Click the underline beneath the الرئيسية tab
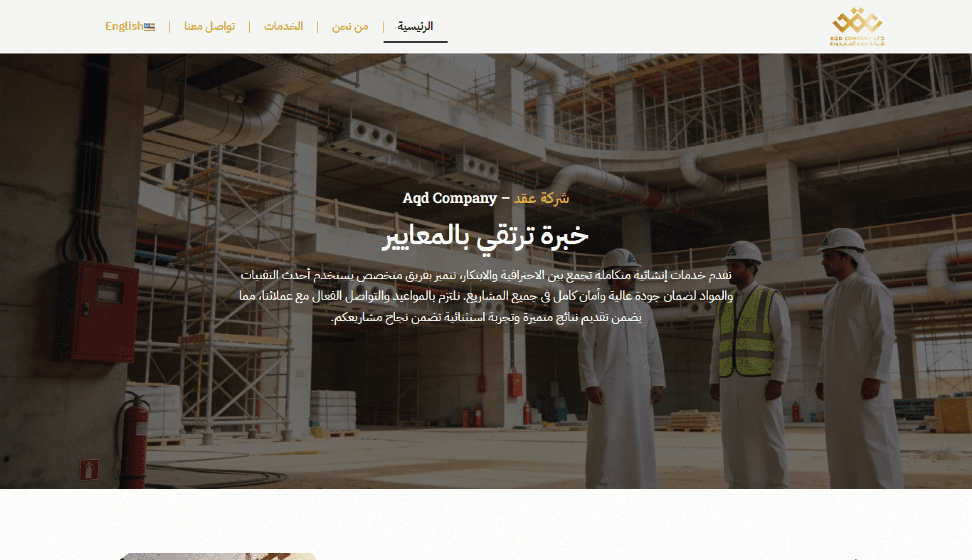This screenshot has width=972, height=560. click(x=415, y=42)
